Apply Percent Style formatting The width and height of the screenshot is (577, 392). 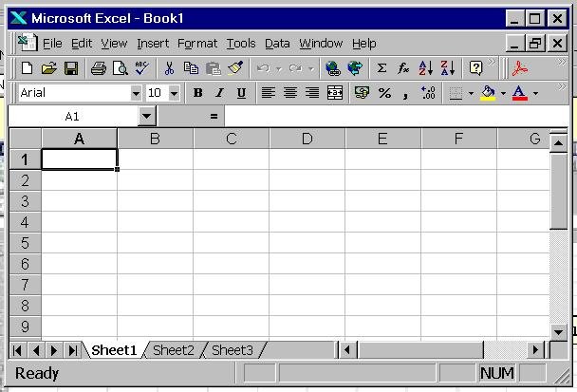pyautogui.click(x=384, y=93)
